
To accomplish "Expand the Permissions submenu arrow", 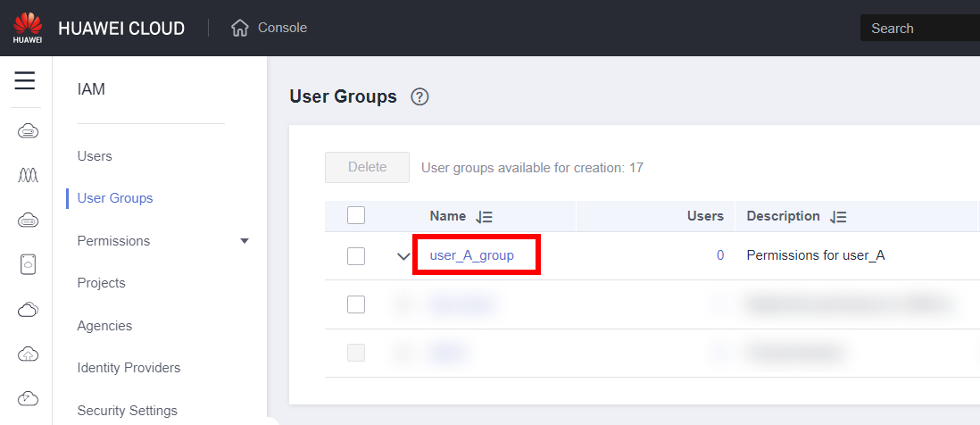I will tap(245, 241).
